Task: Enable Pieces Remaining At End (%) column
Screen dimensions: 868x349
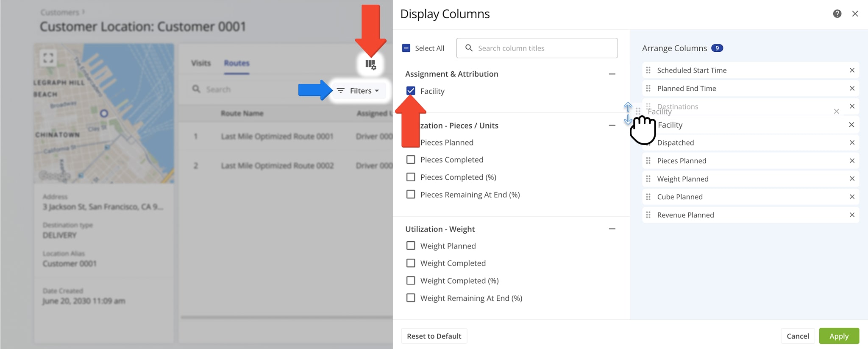Action: click(x=411, y=194)
